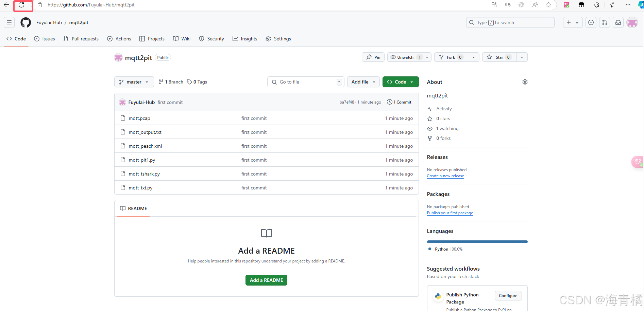Open the Issues tab
644x311 pixels.
click(45, 39)
